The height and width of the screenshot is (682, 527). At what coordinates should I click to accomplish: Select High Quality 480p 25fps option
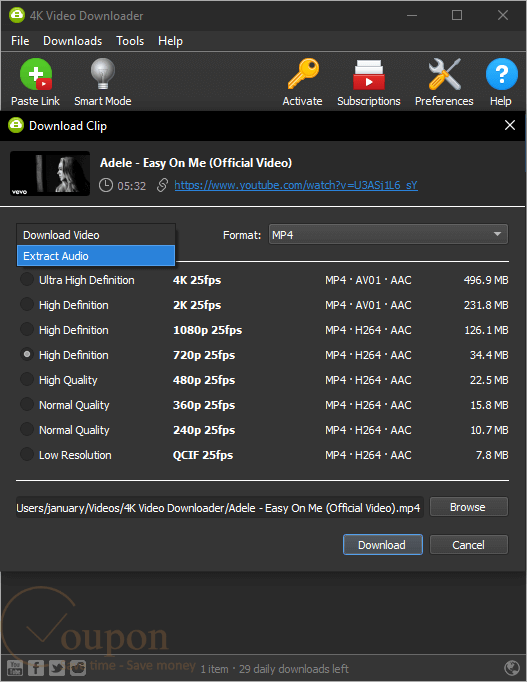(27, 379)
